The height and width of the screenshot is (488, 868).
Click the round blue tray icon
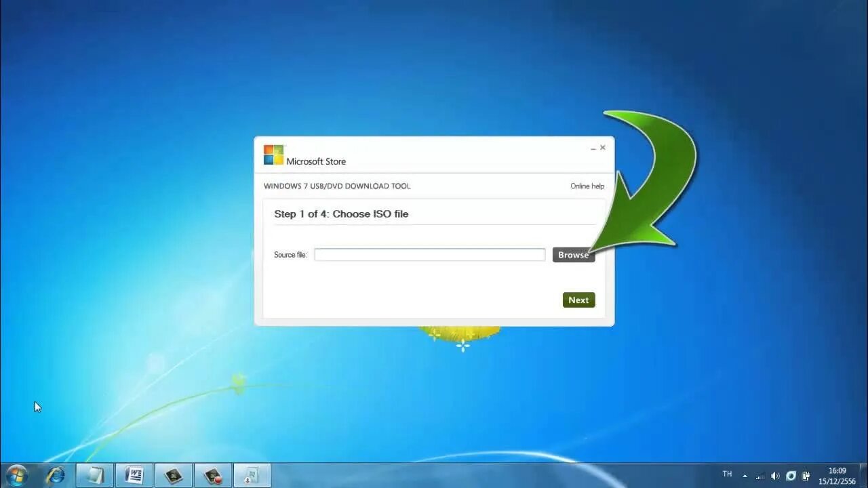pyautogui.click(x=791, y=476)
